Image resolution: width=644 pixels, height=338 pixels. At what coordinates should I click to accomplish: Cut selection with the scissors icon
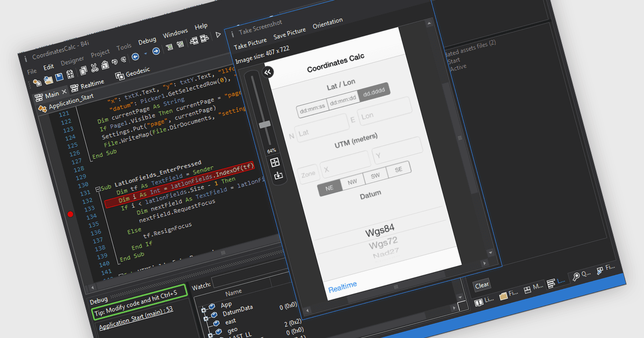tap(94, 68)
